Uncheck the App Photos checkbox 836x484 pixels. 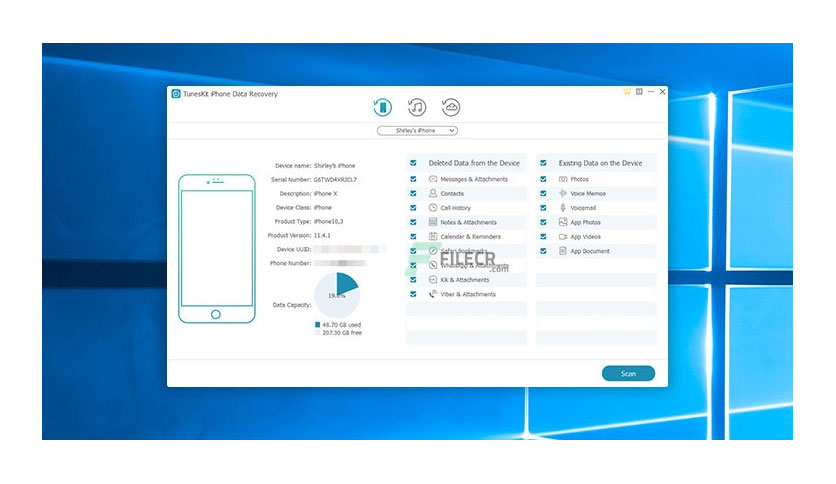(543, 222)
